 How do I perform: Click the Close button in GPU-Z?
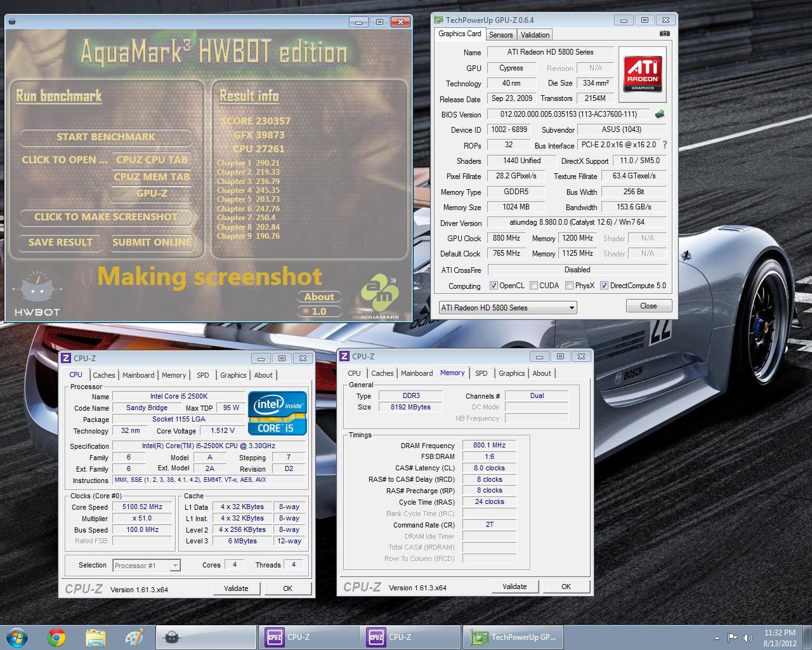click(x=648, y=306)
